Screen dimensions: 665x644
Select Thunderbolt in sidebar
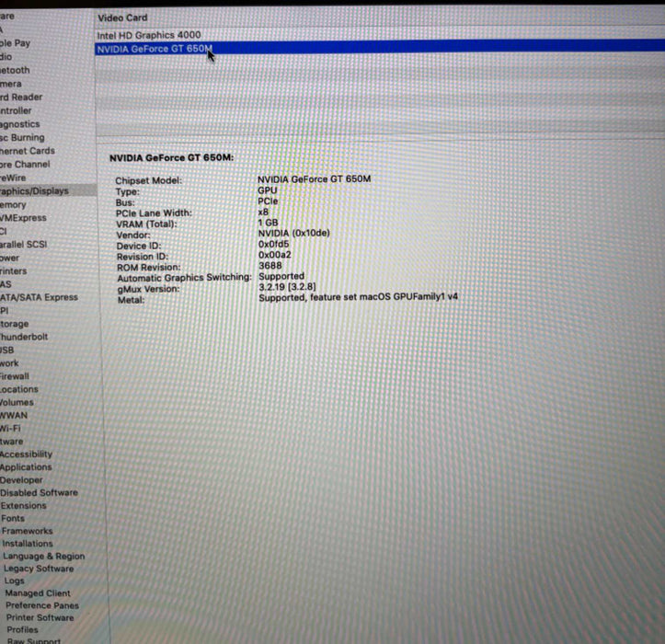(24, 337)
